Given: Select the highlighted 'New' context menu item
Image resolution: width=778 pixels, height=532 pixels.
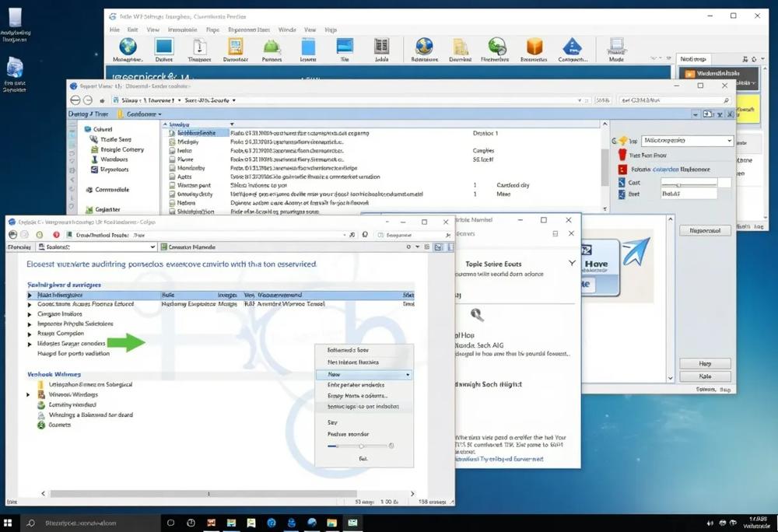Looking at the screenshot, I should (363, 374).
